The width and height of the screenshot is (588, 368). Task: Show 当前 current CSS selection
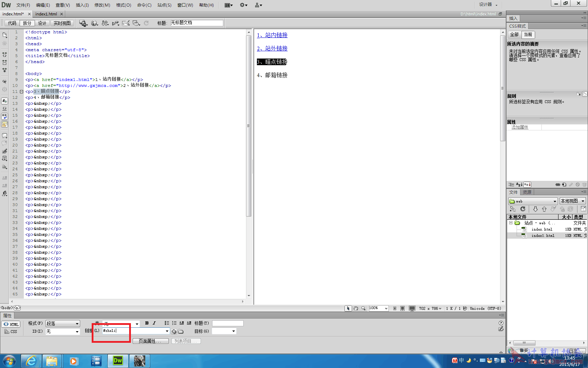(528, 34)
